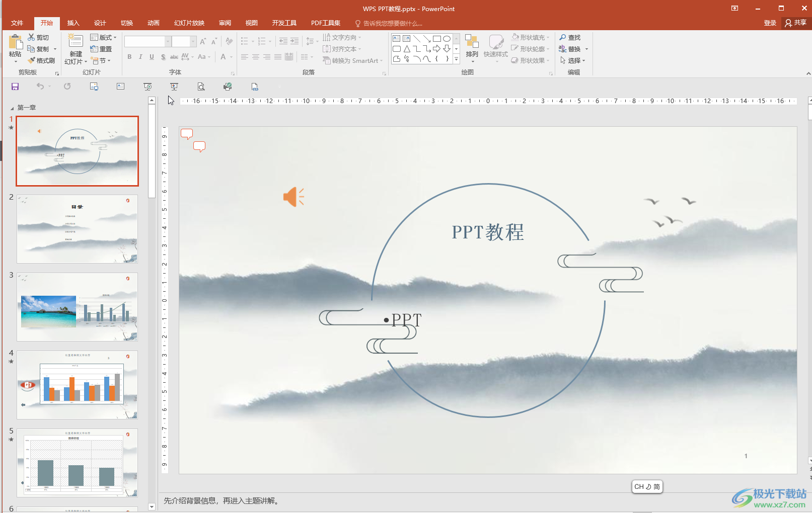Click the first comment bubble on slide

(187, 134)
